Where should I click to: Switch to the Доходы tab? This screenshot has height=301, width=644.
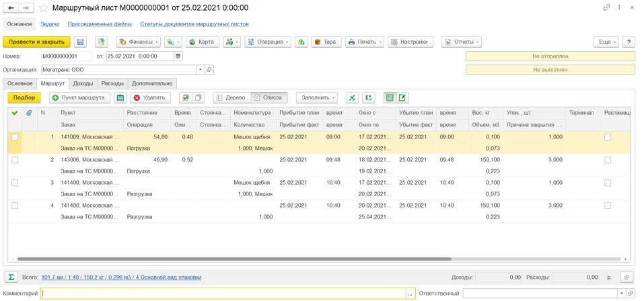click(x=83, y=83)
